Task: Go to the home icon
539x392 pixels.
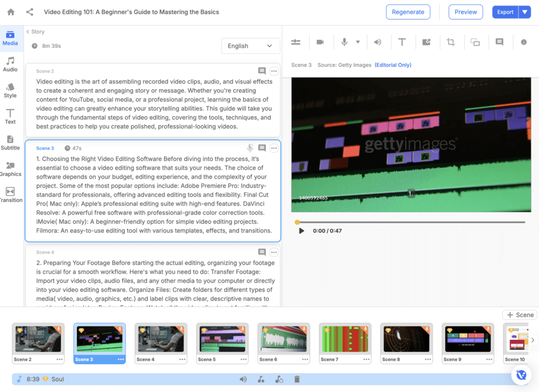Action: pyautogui.click(x=11, y=12)
